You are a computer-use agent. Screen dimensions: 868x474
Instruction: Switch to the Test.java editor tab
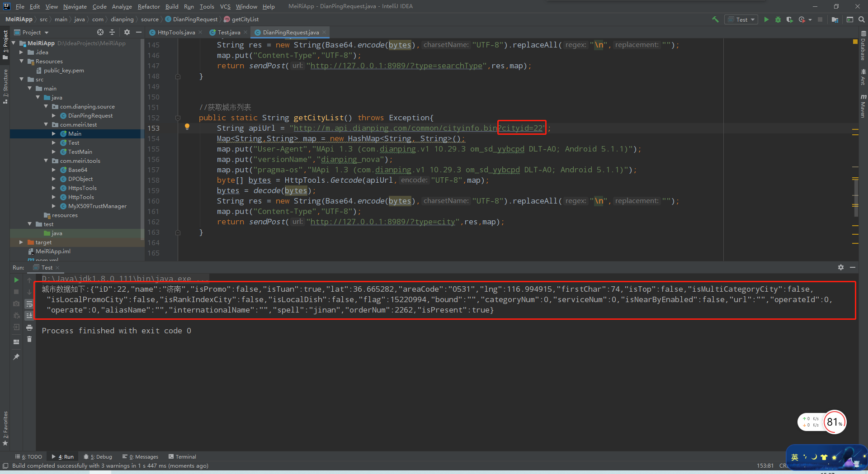tap(229, 32)
